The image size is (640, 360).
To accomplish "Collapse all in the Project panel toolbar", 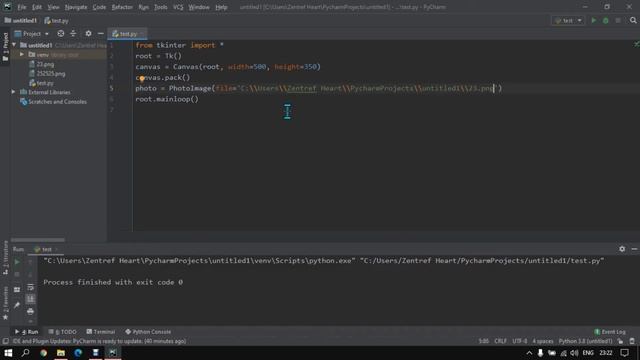I will 73,33.
